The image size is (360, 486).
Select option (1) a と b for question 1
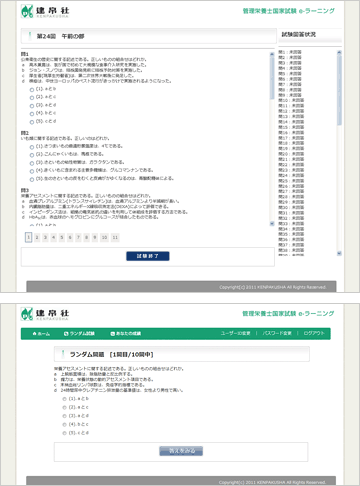click(x=32, y=90)
